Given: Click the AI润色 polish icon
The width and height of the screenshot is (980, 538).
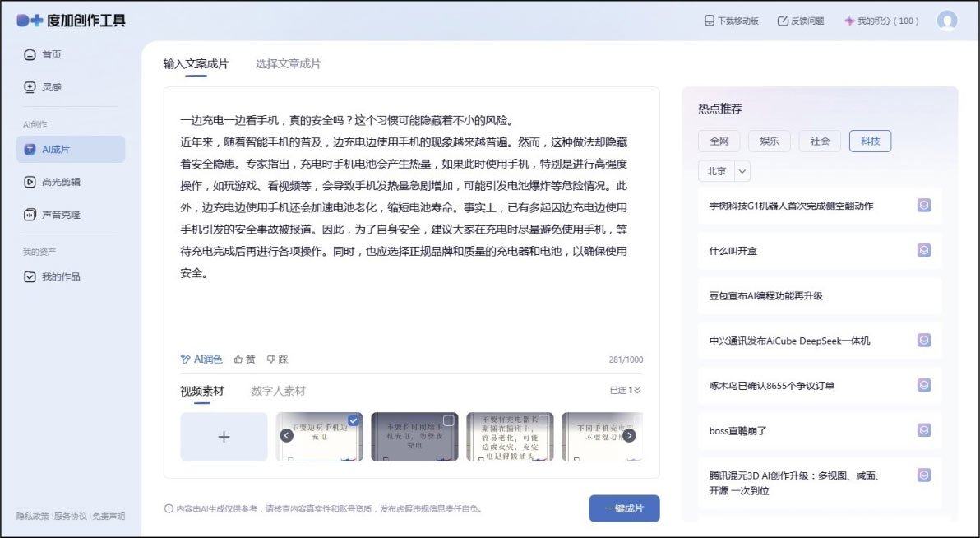Looking at the screenshot, I should click(186, 359).
